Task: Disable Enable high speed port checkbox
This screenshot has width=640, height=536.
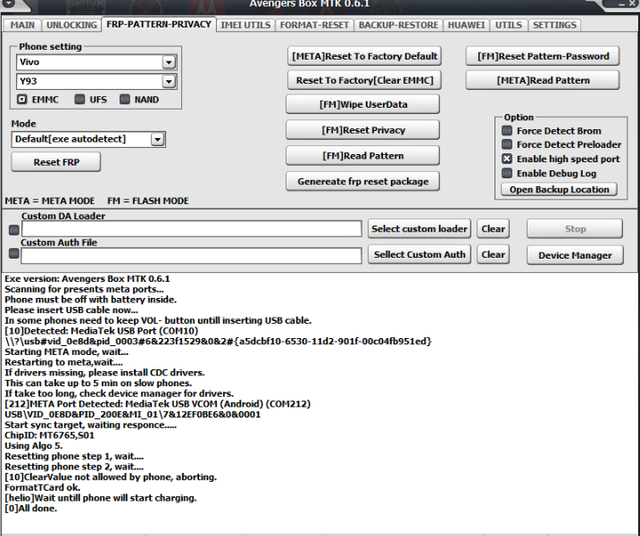Action: [x=507, y=159]
